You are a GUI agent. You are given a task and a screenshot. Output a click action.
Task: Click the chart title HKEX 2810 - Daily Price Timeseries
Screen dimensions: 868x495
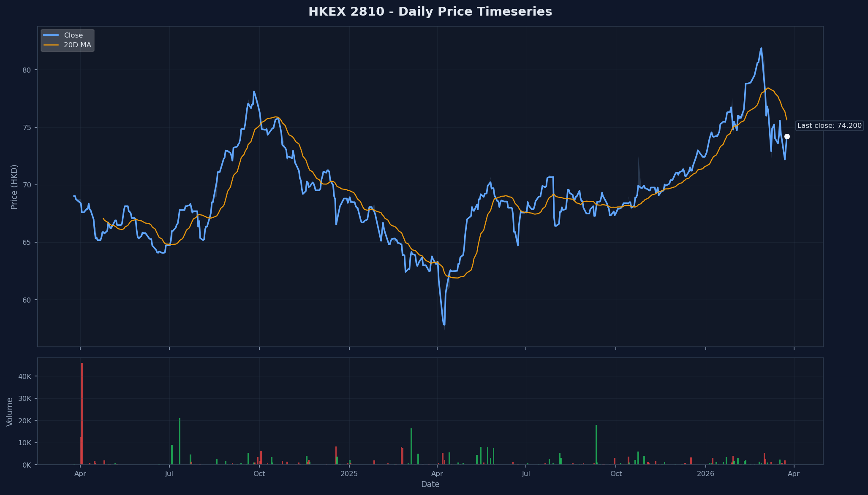430,12
